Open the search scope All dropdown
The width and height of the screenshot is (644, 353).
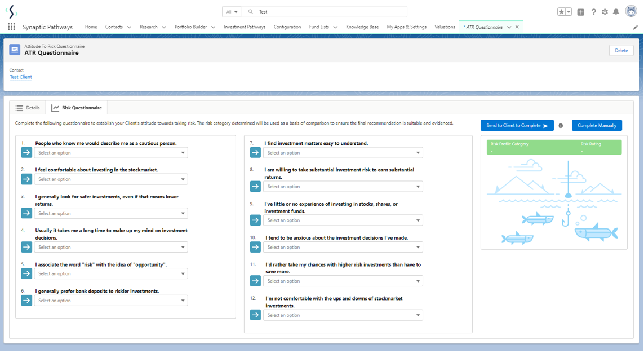click(232, 12)
